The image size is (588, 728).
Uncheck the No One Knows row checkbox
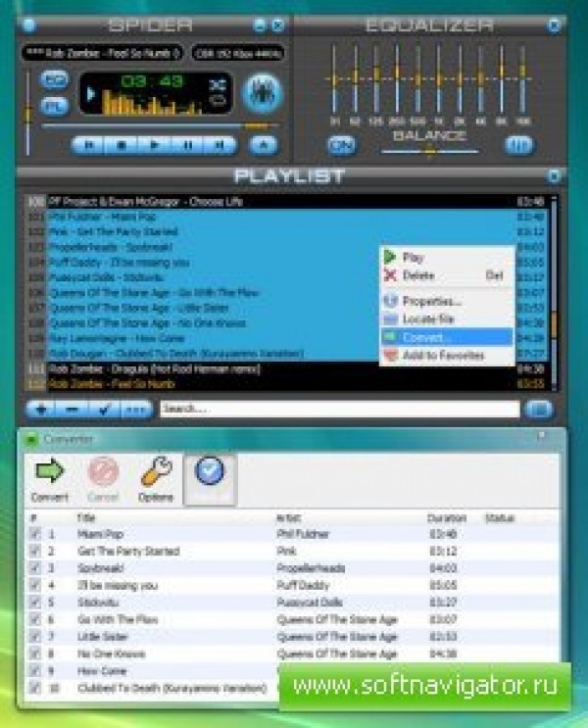(x=35, y=654)
